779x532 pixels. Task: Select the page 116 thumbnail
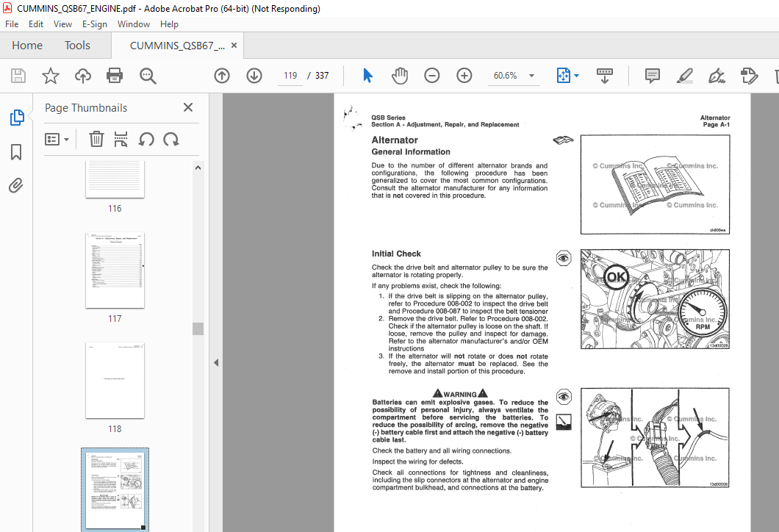pyautogui.click(x=115, y=179)
